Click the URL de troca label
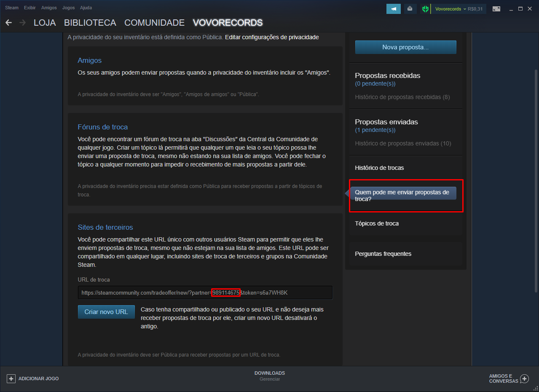The width and height of the screenshot is (539, 392). point(94,279)
